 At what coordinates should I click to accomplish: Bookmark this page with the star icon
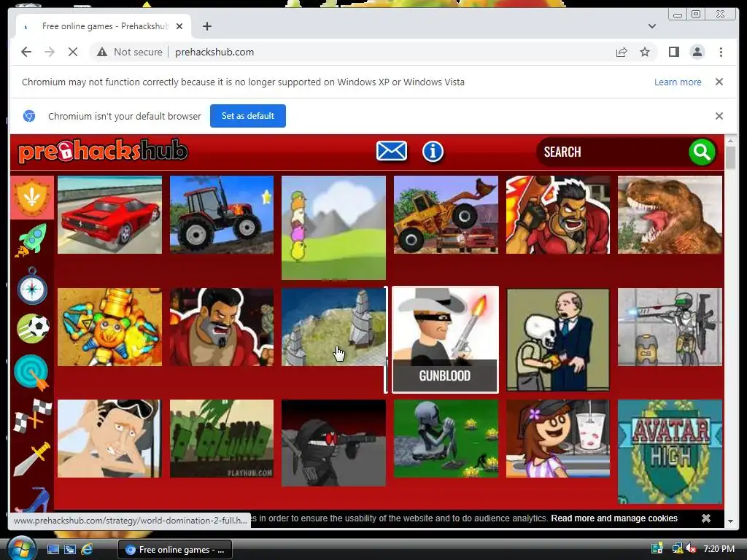[x=645, y=52]
